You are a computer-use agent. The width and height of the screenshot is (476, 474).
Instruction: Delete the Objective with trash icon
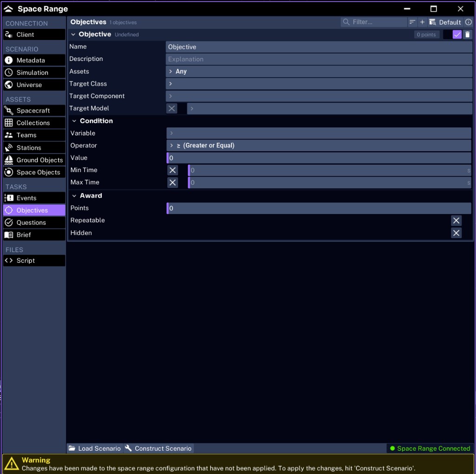click(x=468, y=34)
